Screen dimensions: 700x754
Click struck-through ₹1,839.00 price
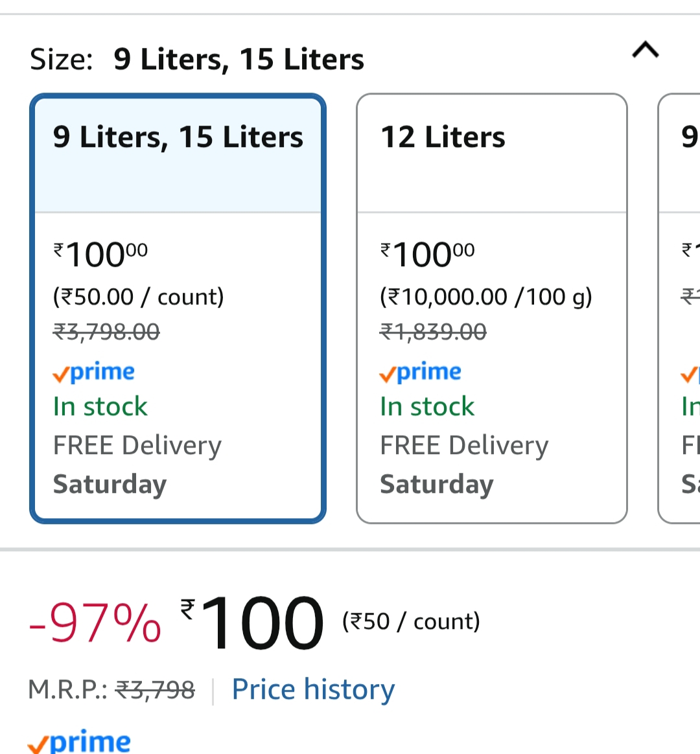click(433, 332)
